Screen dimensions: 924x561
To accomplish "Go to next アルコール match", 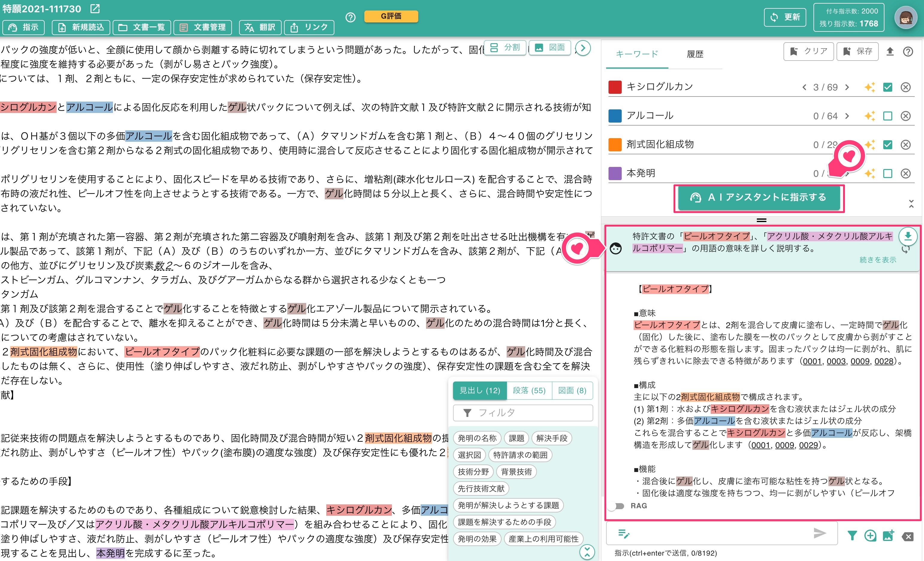I will 847,116.
